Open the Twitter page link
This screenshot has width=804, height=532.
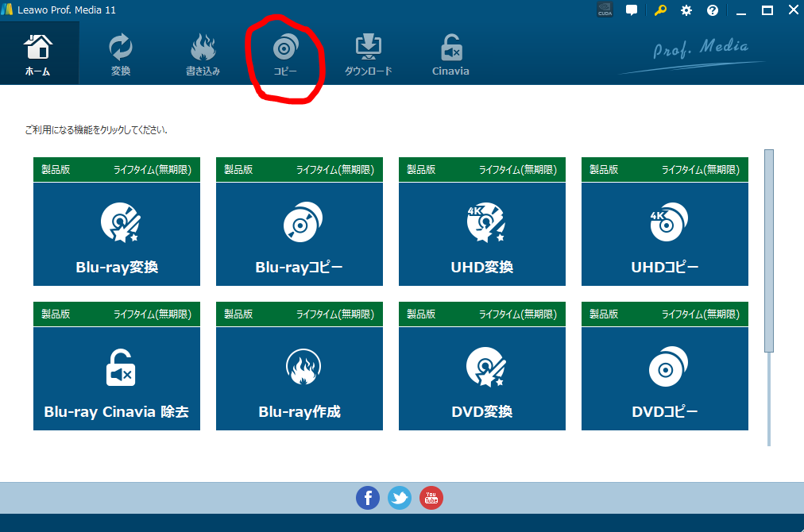click(x=400, y=498)
